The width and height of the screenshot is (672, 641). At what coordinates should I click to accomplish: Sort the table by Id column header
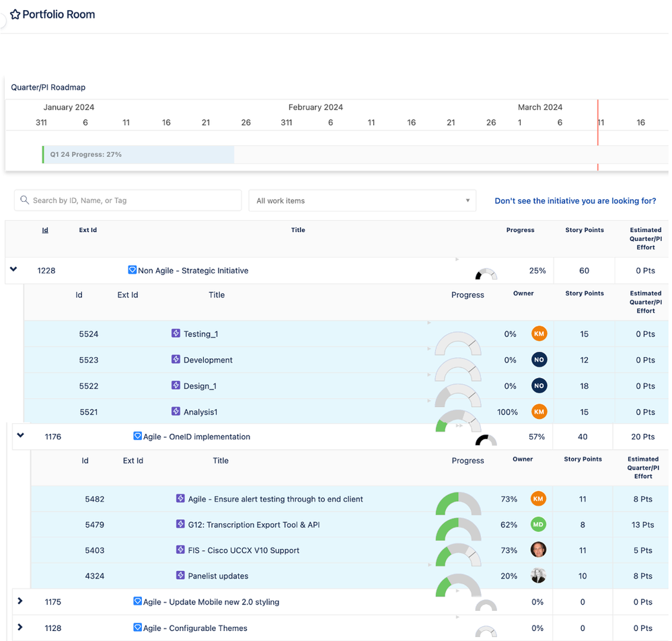point(45,230)
